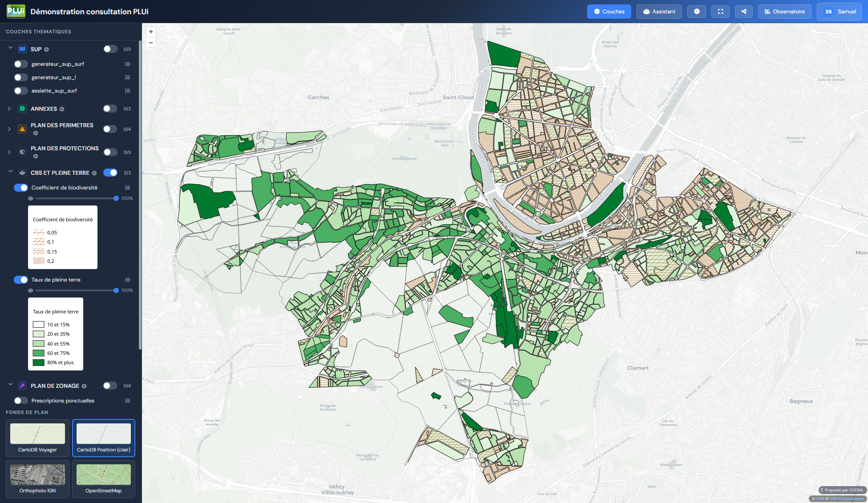Expand the PLAN DES PERIMETRES group

(x=9, y=129)
